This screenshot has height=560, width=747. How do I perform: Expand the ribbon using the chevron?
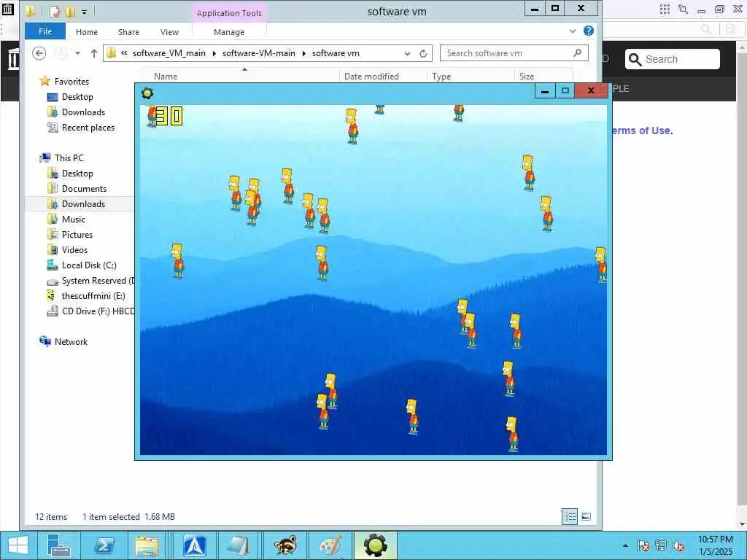(573, 31)
